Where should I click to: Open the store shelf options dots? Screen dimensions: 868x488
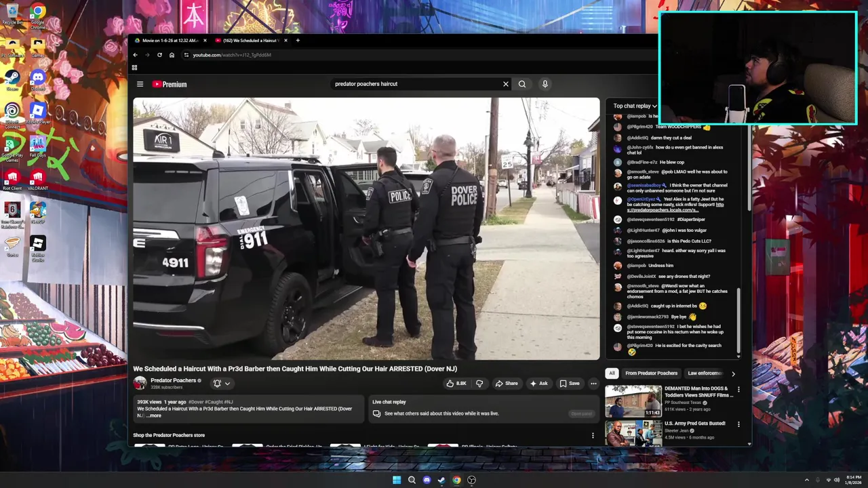point(593,436)
